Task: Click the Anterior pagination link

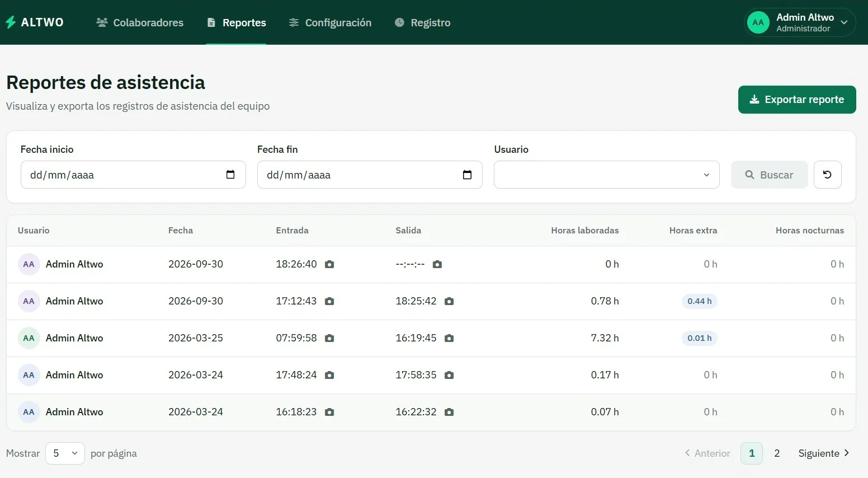Action: click(707, 453)
